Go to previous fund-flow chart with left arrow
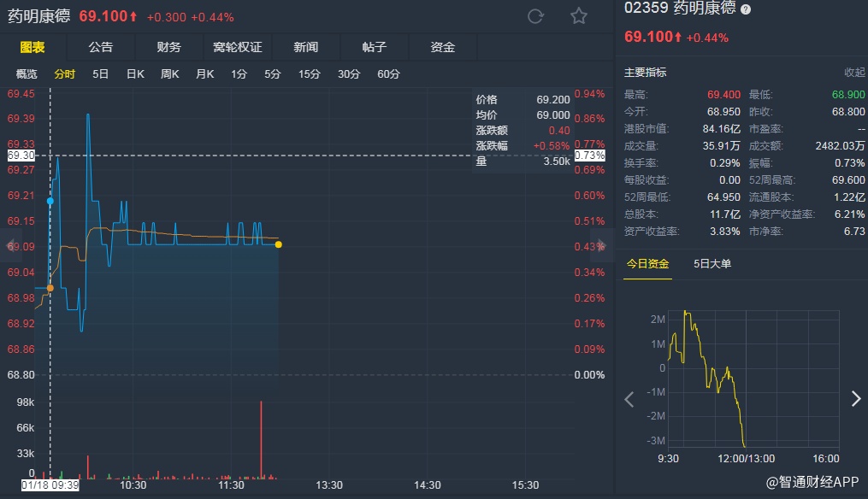 tap(629, 399)
